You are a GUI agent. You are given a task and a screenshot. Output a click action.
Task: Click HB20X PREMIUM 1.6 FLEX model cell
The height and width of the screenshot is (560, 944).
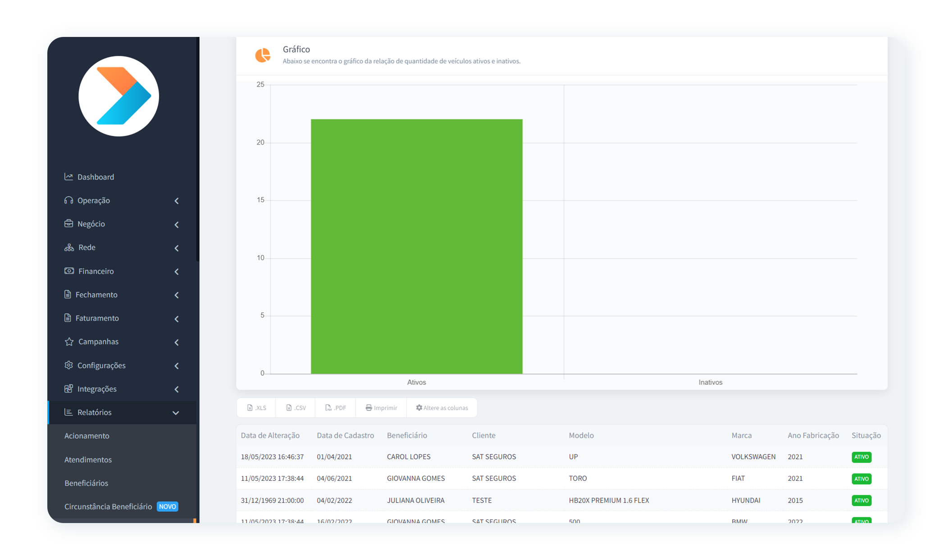coord(609,500)
